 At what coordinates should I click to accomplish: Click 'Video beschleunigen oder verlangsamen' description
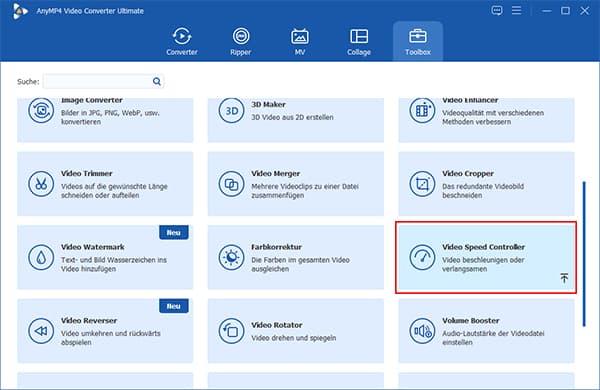click(x=483, y=264)
